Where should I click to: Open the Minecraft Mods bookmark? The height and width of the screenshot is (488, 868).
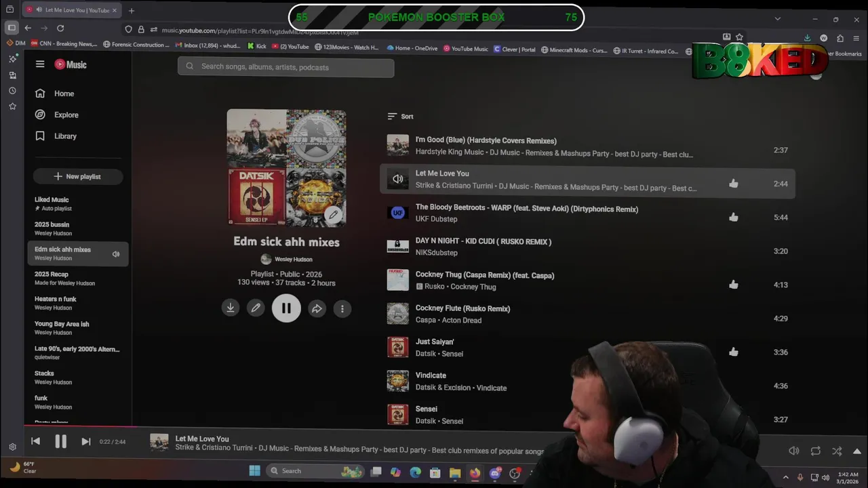(x=574, y=49)
